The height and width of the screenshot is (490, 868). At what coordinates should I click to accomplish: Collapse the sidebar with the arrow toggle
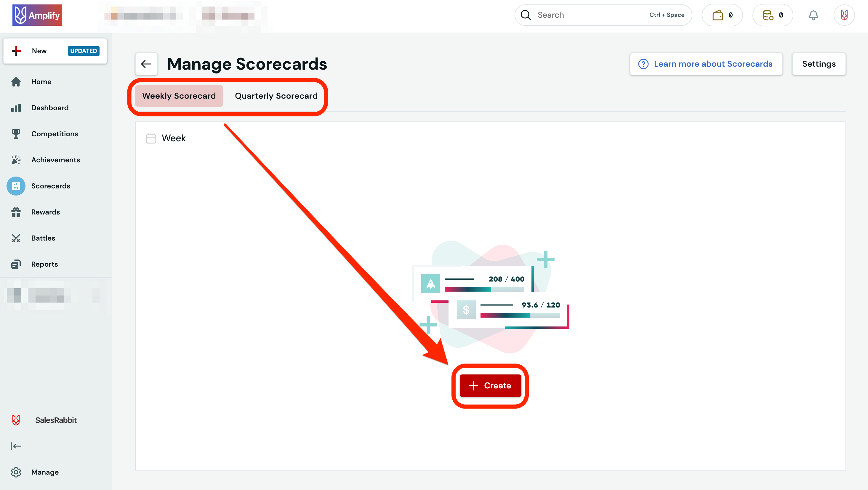coord(16,446)
